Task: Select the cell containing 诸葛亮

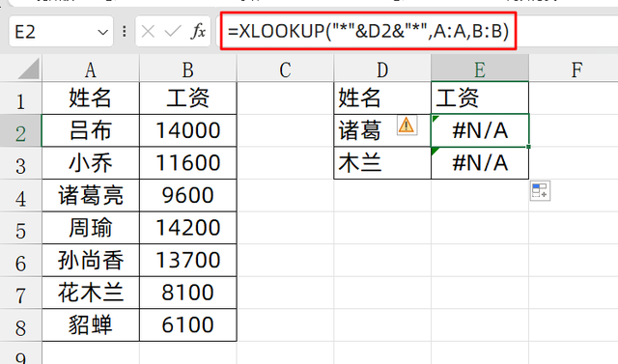Action: [x=91, y=196]
